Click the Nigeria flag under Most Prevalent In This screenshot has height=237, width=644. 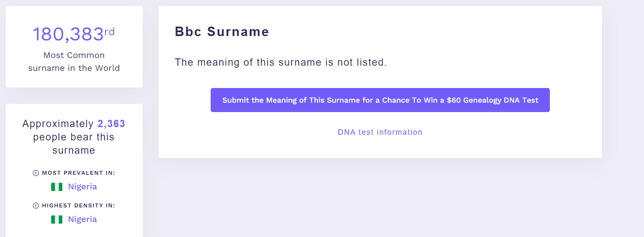57,187
